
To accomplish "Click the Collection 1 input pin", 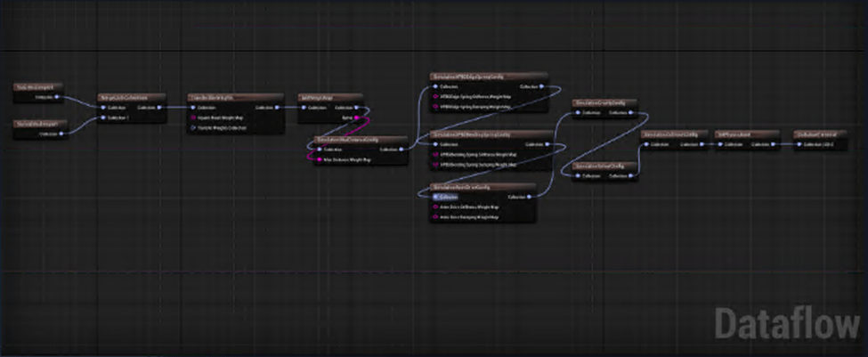I will [103, 118].
